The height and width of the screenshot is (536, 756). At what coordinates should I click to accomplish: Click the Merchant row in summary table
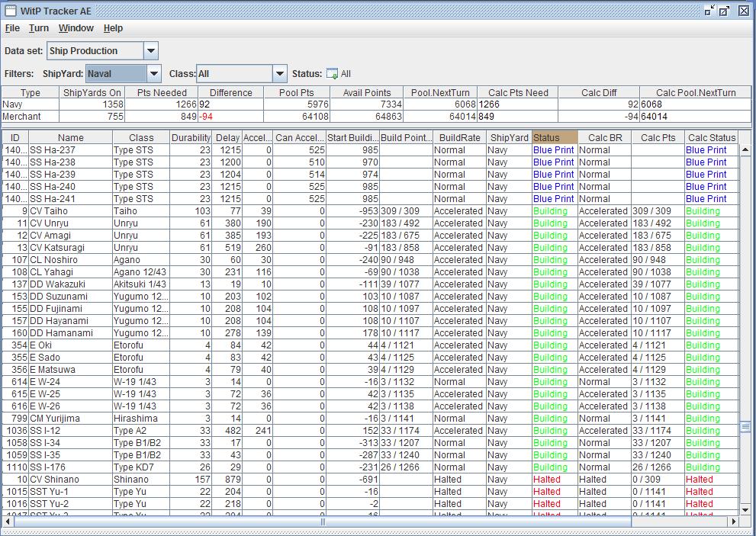tap(376, 117)
